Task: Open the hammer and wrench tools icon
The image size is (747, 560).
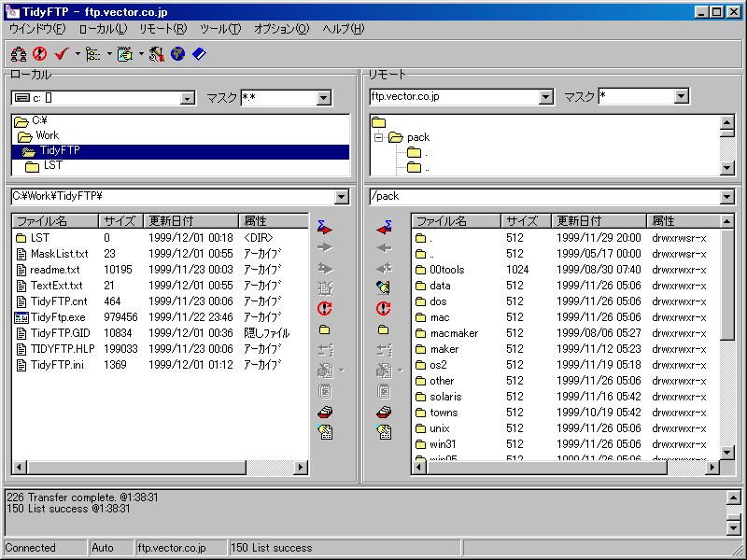Action: (x=156, y=54)
